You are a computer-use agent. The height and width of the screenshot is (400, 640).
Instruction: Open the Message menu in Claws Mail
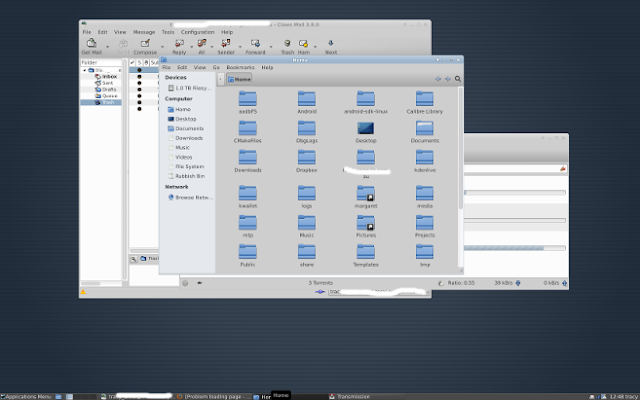pyautogui.click(x=144, y=32)
